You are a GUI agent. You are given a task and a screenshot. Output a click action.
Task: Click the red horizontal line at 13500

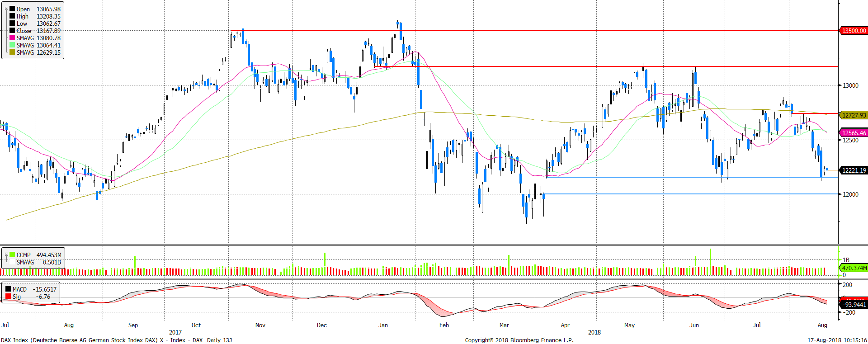tap(534, 30)
